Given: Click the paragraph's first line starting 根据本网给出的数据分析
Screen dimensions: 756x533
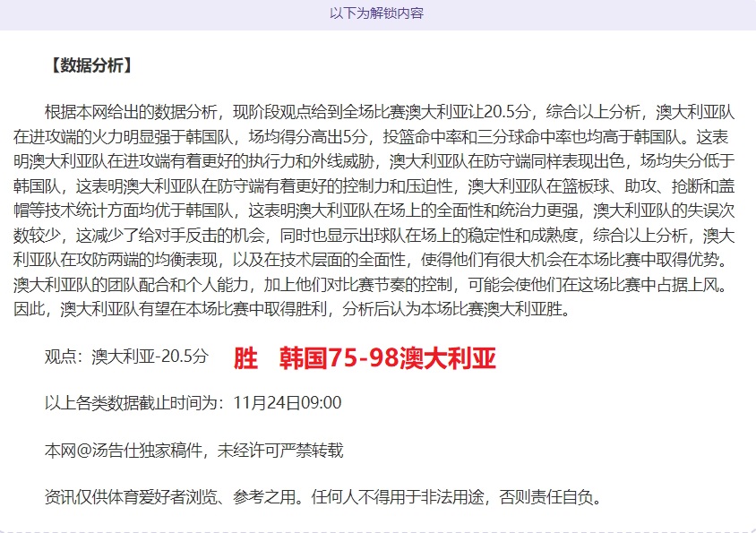Looking at the screenshot, I should pyautogui.click(x=390, y=112).
